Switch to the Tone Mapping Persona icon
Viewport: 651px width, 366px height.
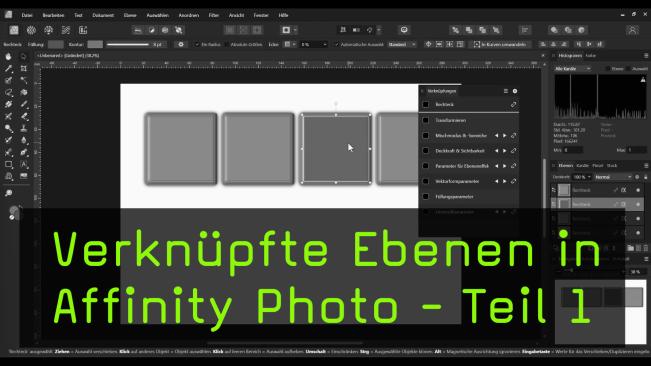[66, 30]
